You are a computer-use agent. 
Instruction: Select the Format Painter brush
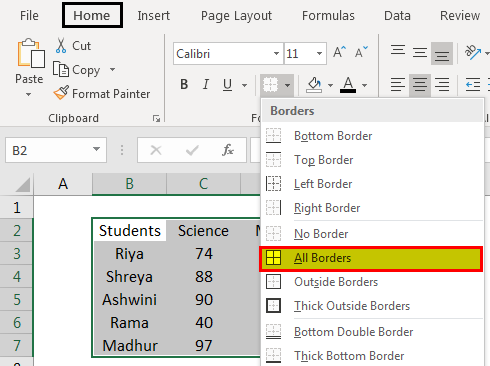[61, 93]
